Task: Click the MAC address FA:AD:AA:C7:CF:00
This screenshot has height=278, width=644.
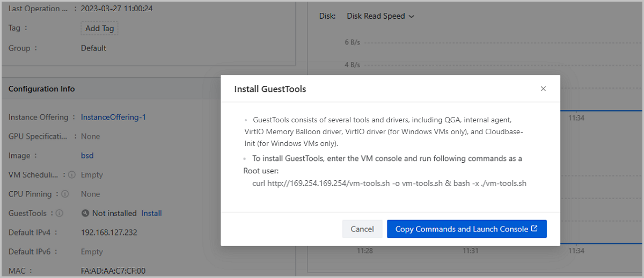Action: tap(113, 271)
